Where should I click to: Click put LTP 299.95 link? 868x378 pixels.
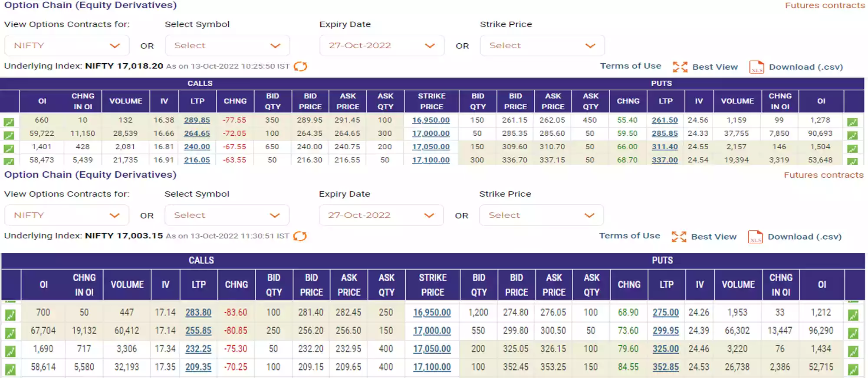click(666, 330)
